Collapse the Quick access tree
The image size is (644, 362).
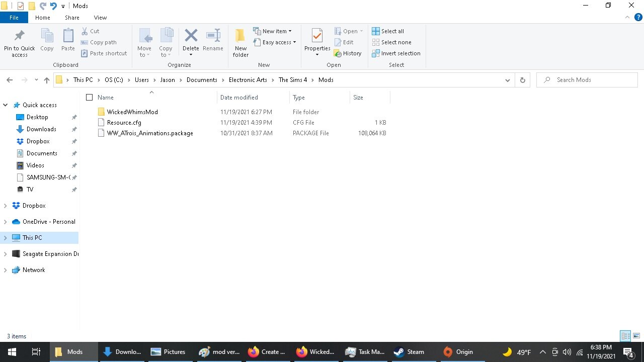coord(6,105)
